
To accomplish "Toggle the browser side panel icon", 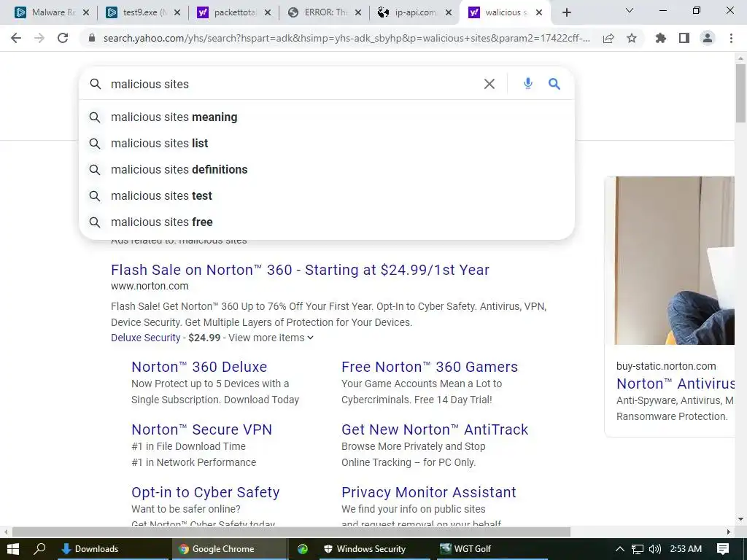I will pos(684,38).
